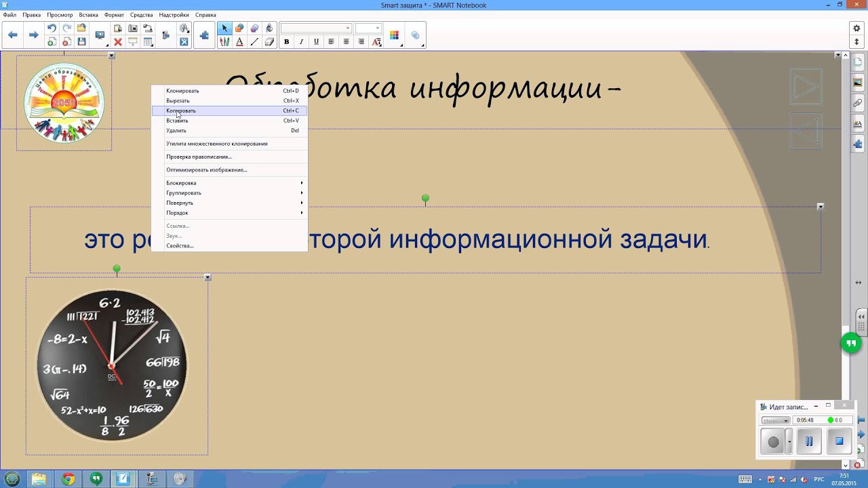Click the paste clipboard toolbar icon
The image size is (868, 488).
[118, 28]
